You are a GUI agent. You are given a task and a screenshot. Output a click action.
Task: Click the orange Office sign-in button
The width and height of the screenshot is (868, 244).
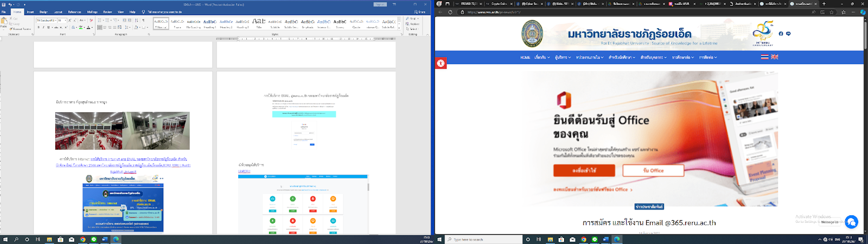tap(584, 170)
